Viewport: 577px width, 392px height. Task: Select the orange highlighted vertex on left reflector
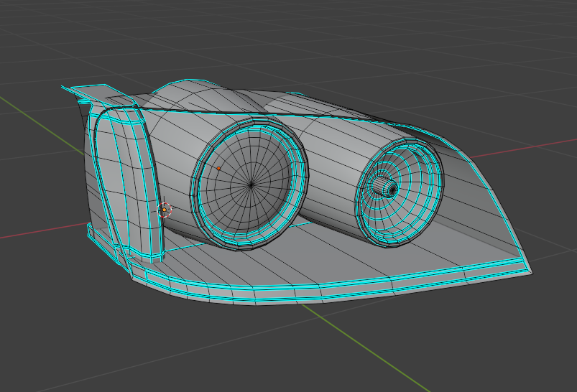(x=218, y=169)
